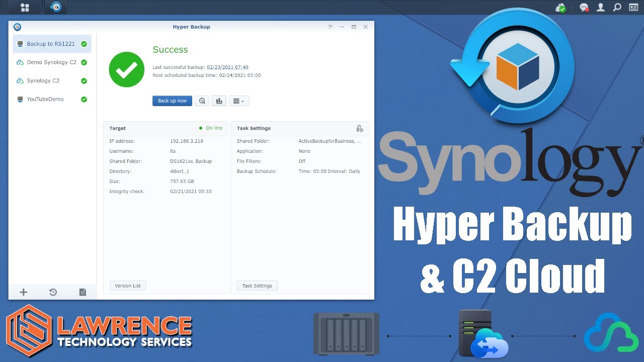
Task: Open the user account options icon
Action: click(x=600, y=8)
